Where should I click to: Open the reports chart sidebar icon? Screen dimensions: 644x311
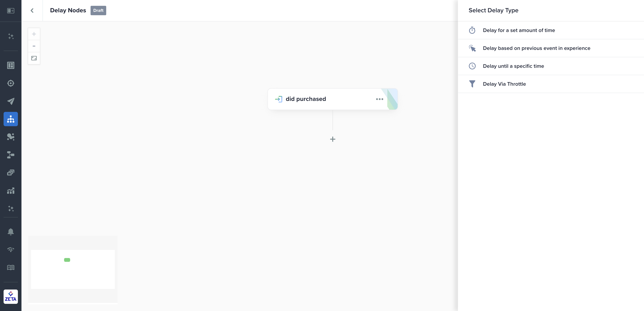(x=11, y=191)
